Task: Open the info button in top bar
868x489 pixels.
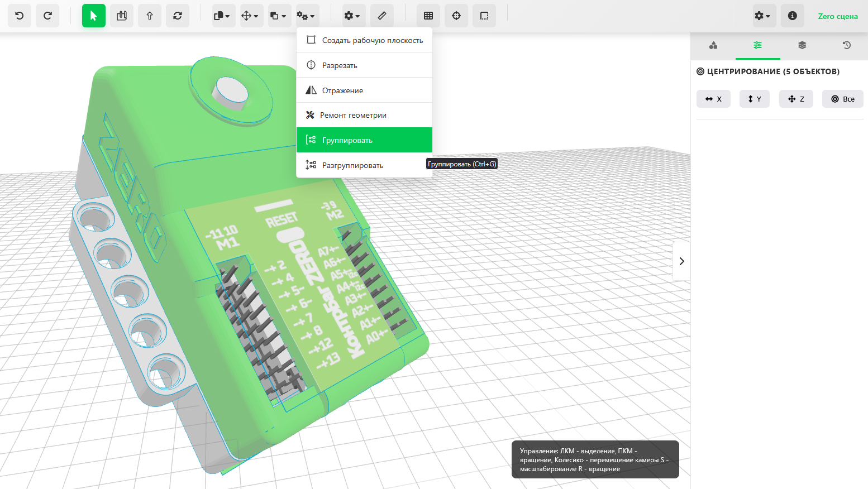Action: [792, 16]
